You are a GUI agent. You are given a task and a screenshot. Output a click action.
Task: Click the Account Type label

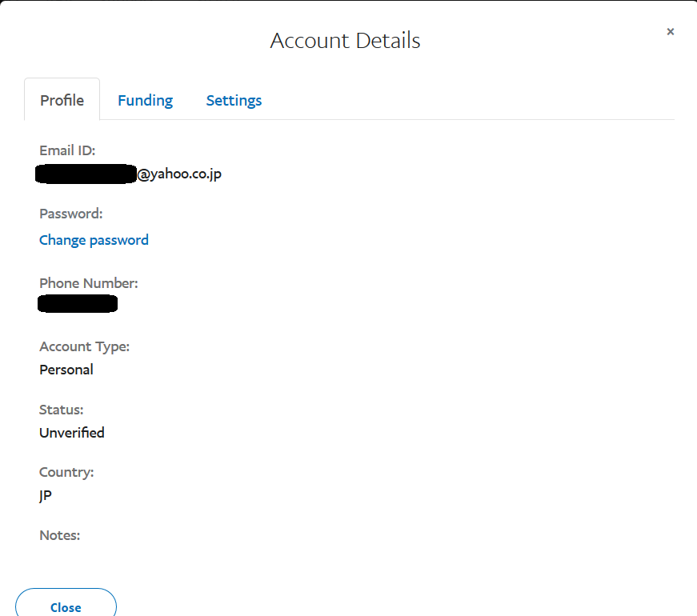(84, 346)
